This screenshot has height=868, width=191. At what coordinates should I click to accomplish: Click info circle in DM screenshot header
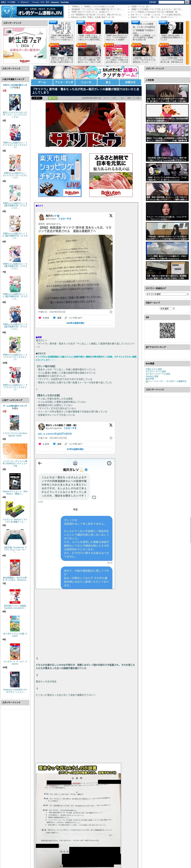109,463
